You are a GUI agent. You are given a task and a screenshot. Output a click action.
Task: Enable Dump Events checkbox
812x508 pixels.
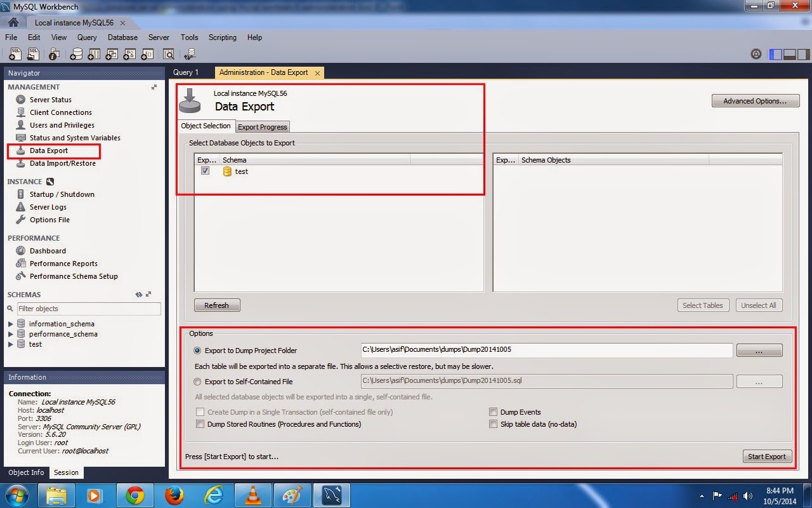[493, 412]
